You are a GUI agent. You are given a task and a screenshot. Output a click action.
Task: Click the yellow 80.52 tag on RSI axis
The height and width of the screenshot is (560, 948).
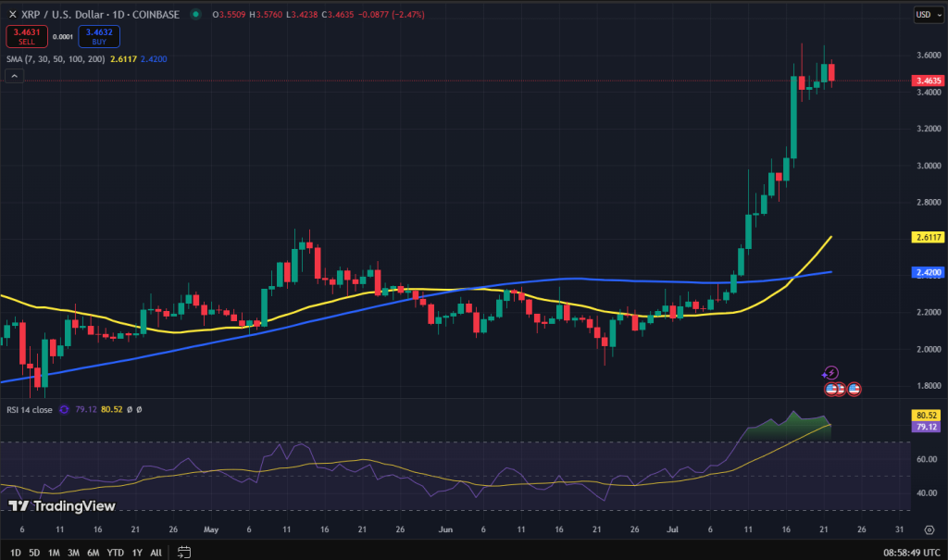(x=926, y=416)
